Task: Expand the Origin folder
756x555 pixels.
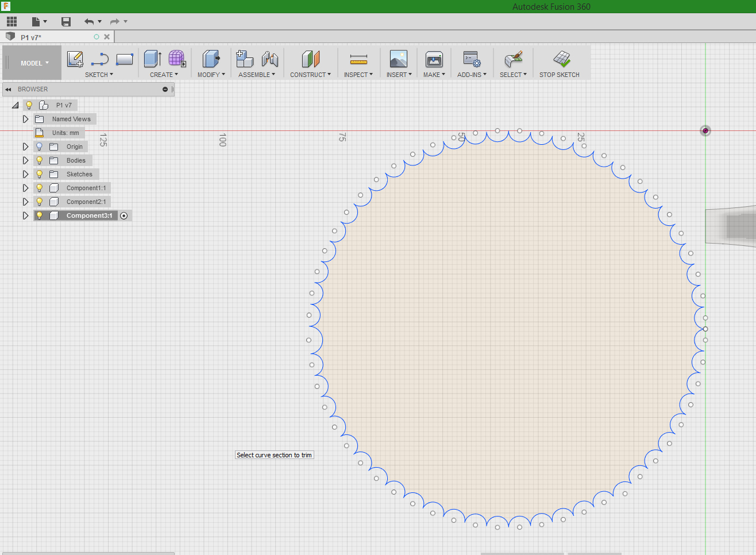Action: [x=25, y=147]
